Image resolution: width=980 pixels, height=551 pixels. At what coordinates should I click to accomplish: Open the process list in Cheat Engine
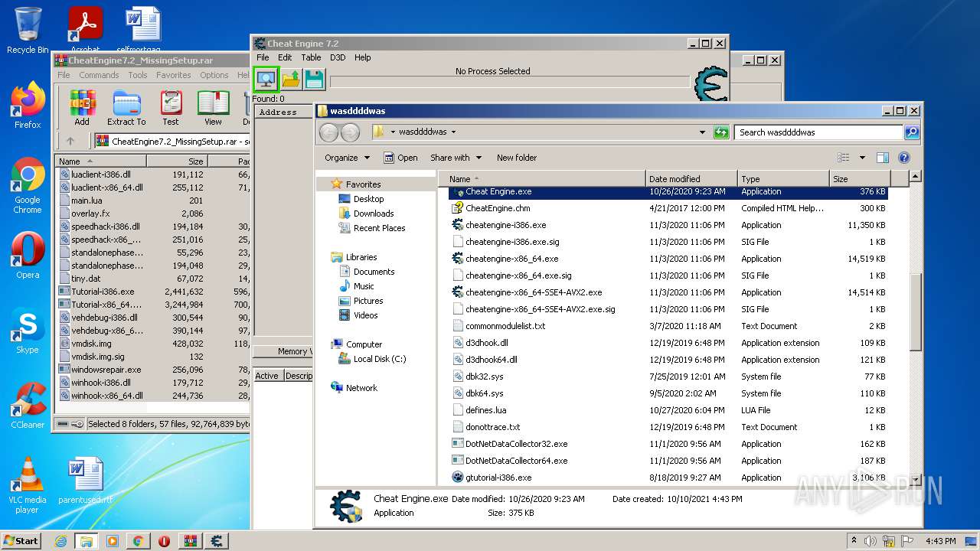click(x=266, y=79)
